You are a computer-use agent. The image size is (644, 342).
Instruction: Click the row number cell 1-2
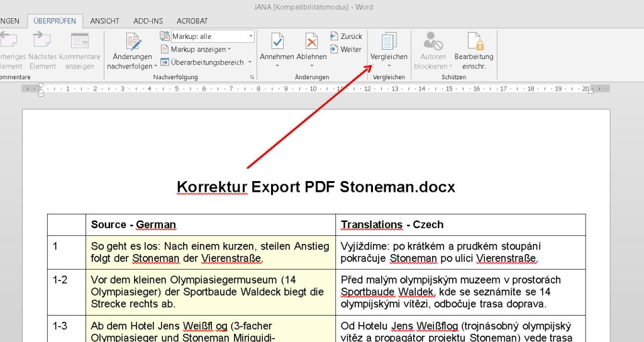pos(67,292)
